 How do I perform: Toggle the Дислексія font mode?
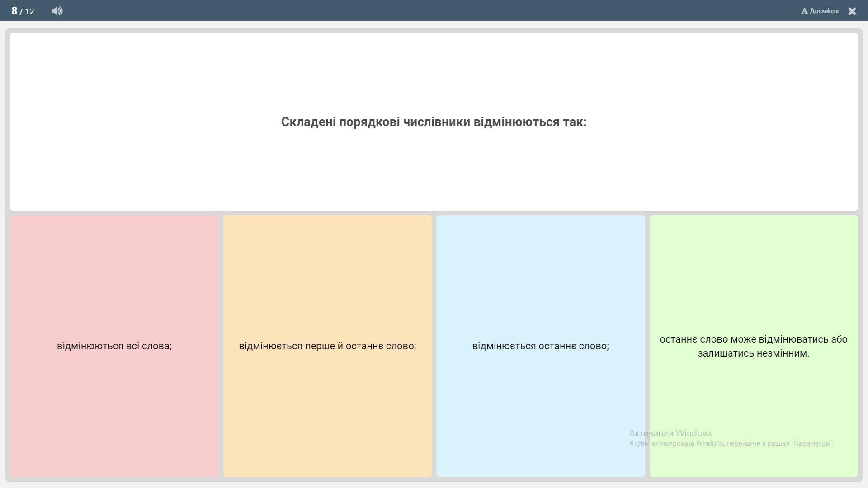(x=820, y=11)
